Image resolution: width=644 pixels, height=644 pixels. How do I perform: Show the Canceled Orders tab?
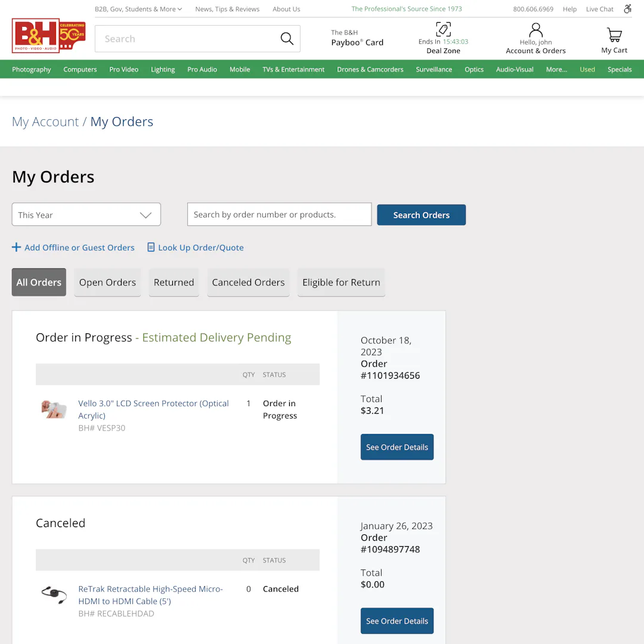(248, 282)
